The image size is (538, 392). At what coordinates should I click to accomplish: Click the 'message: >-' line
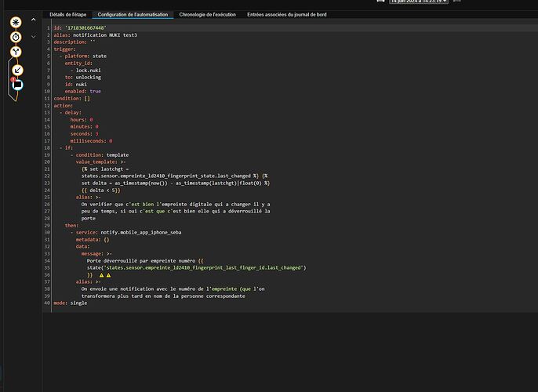click(96, 254)
